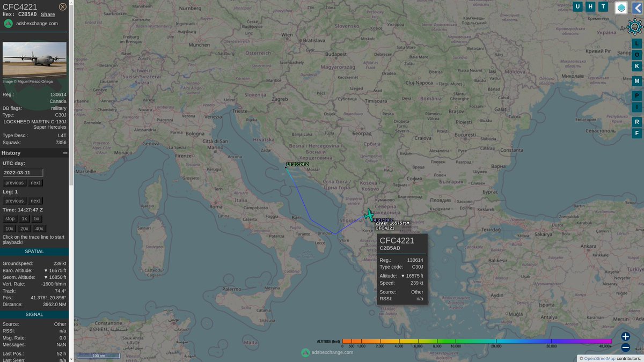Open the adsbexchange.com logo link in sidebar

click(31, 24)
